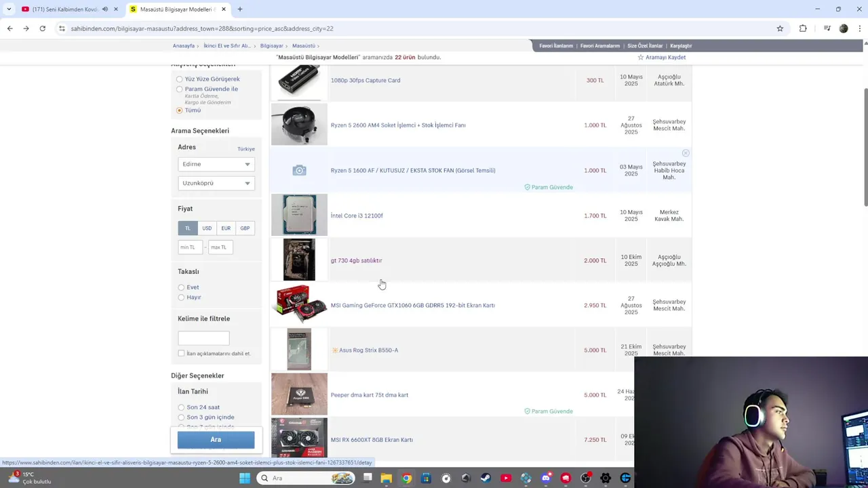Switch price currency to EUR

click(x=226, y=228)
